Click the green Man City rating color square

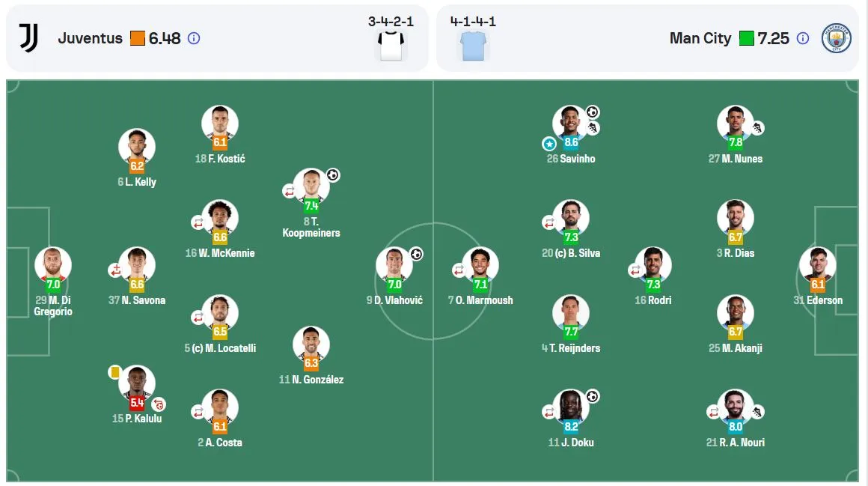(x=746, y=38)
